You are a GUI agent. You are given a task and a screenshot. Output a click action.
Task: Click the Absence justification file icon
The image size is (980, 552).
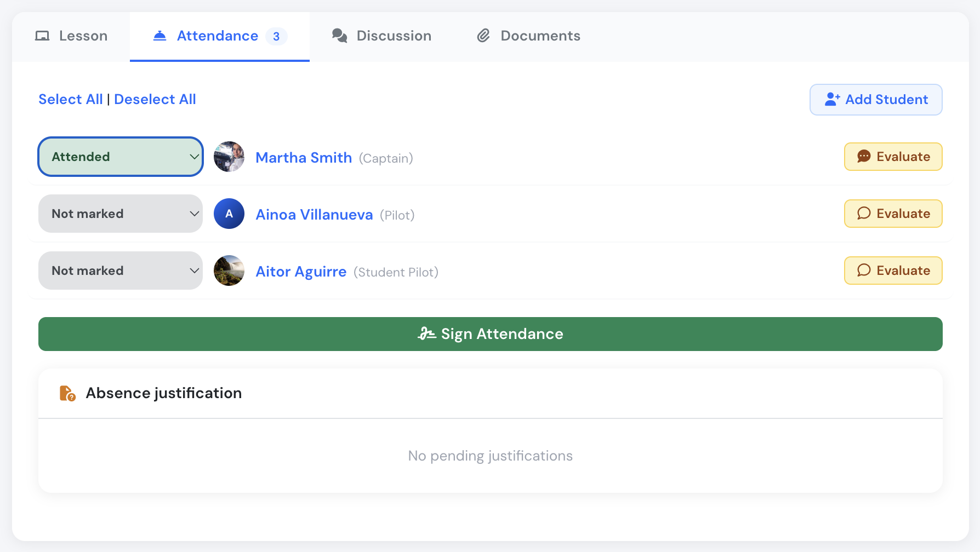click(67, 393)
